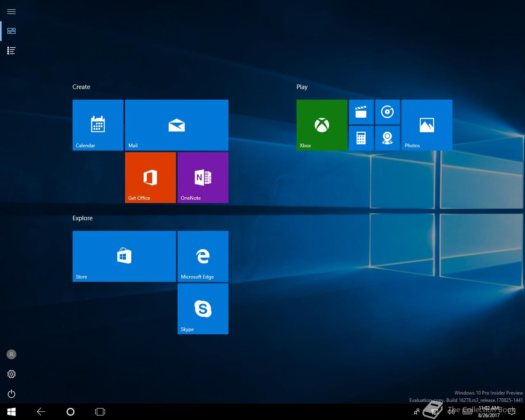525x420 pixels.
Task: Switch to Pinned tiles view
Action: tap(11, 31)
